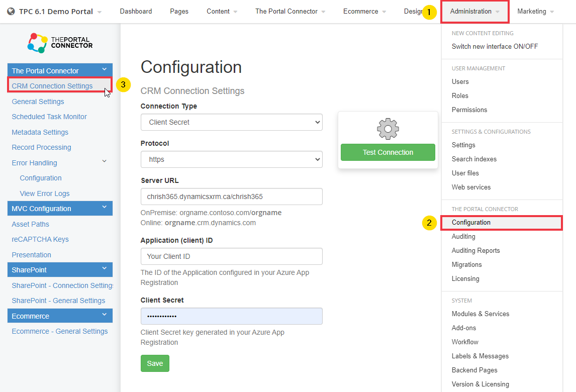
Task: Open Auditing Reports
Action: click(x=475, y=251)
